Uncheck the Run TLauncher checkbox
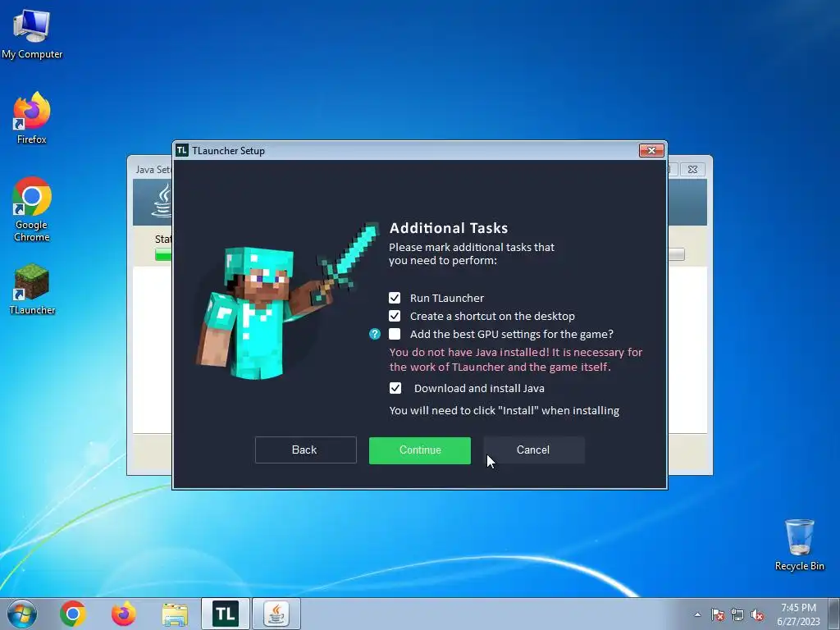Image resolution: width=840 pixels, height=630 pixels. 395,298
